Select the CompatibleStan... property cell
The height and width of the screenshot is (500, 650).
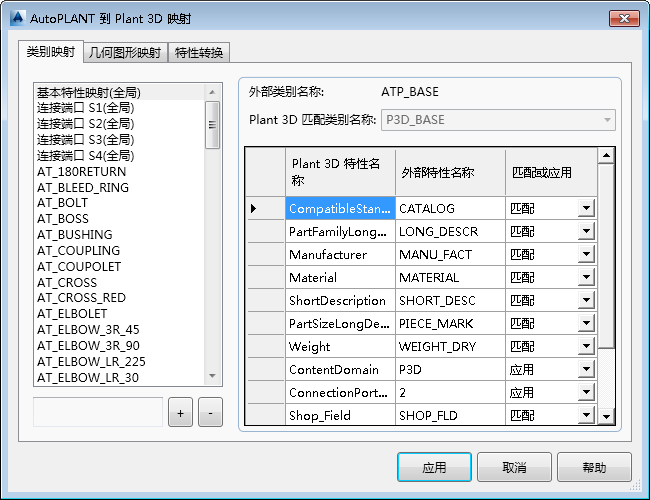point(340,208)
